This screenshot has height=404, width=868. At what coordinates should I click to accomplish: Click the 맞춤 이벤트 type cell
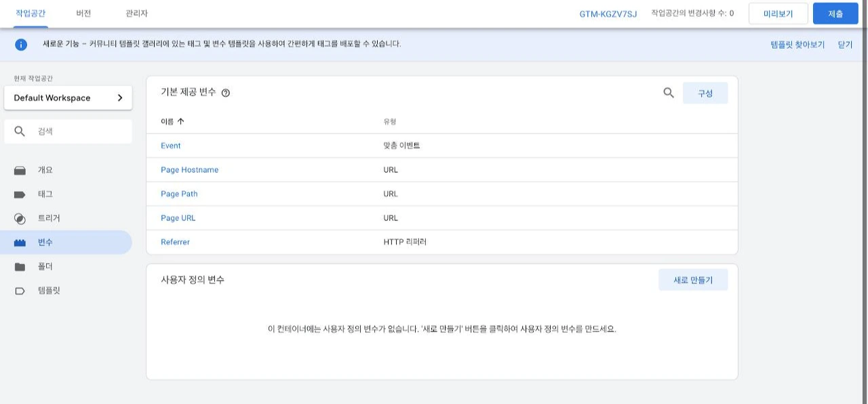coord(401,146)
